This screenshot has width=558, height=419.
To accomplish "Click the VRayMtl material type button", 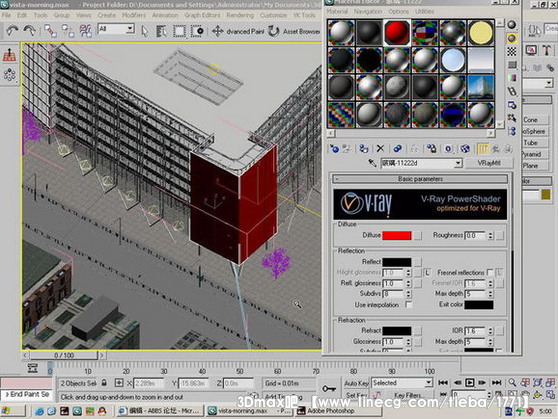I will [x=489, y=163].
